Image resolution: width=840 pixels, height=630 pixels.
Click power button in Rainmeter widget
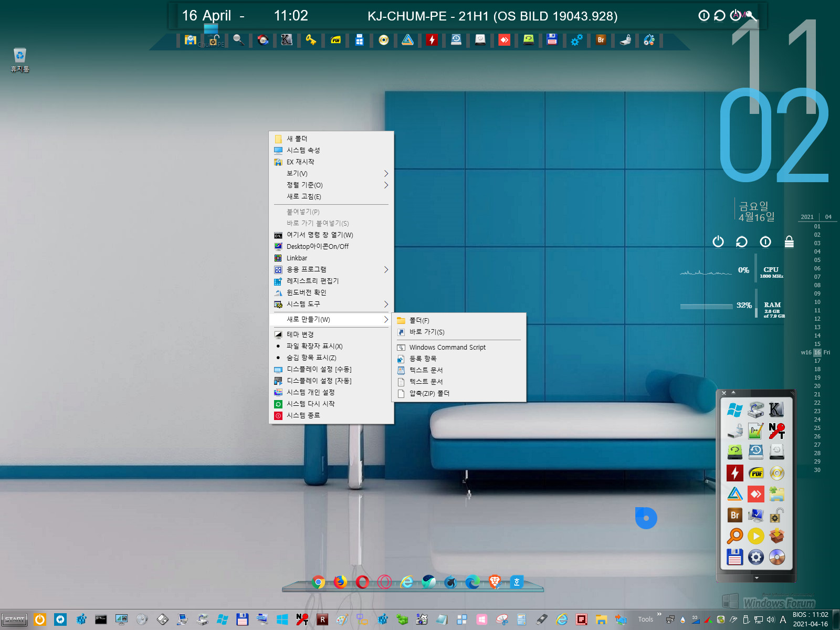click(718, 241)
